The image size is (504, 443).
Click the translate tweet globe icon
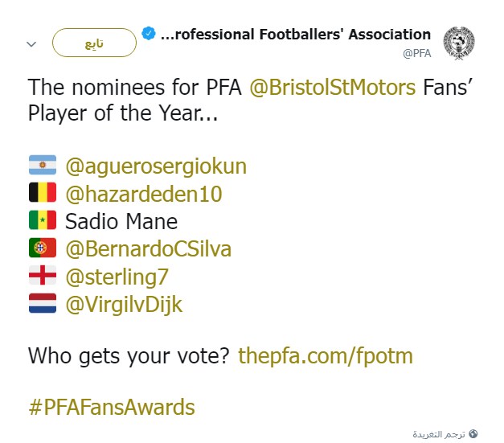[473, 434]
